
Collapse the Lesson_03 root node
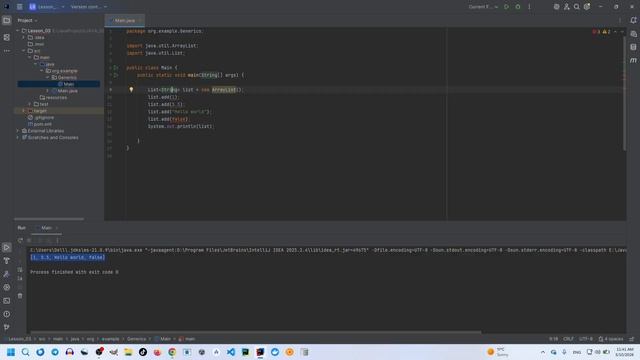pos(18,31)
